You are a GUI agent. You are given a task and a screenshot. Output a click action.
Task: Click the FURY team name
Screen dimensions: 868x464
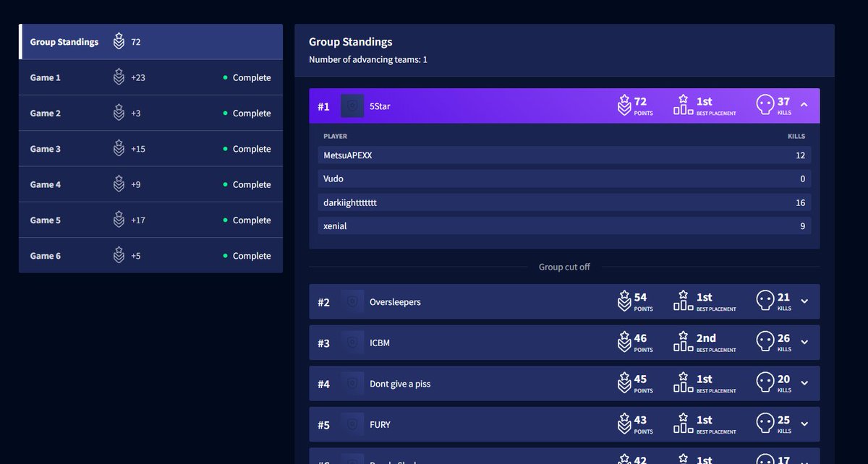[x=380, y=424]
